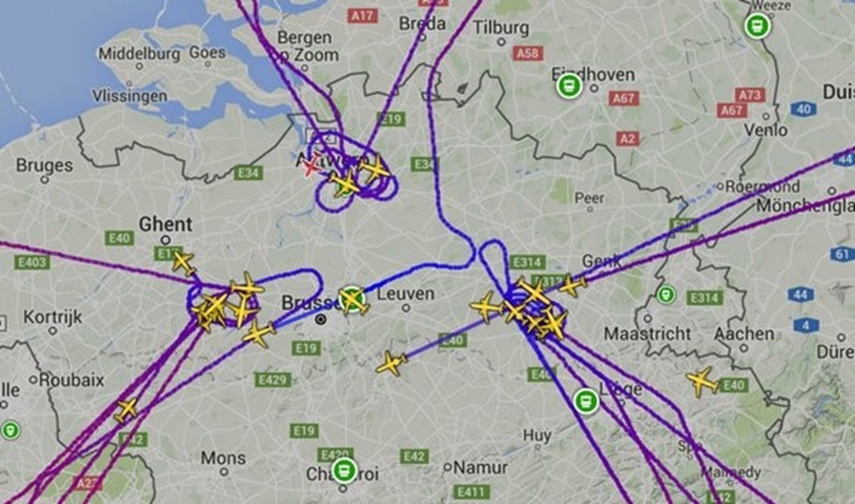
Task: Click the Bruges city label
Action: (45, 166)
